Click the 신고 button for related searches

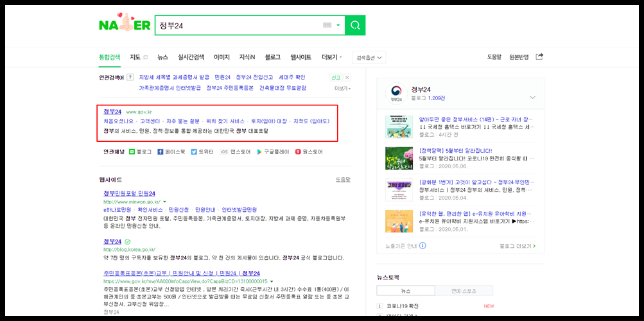(x=335, y=78)
